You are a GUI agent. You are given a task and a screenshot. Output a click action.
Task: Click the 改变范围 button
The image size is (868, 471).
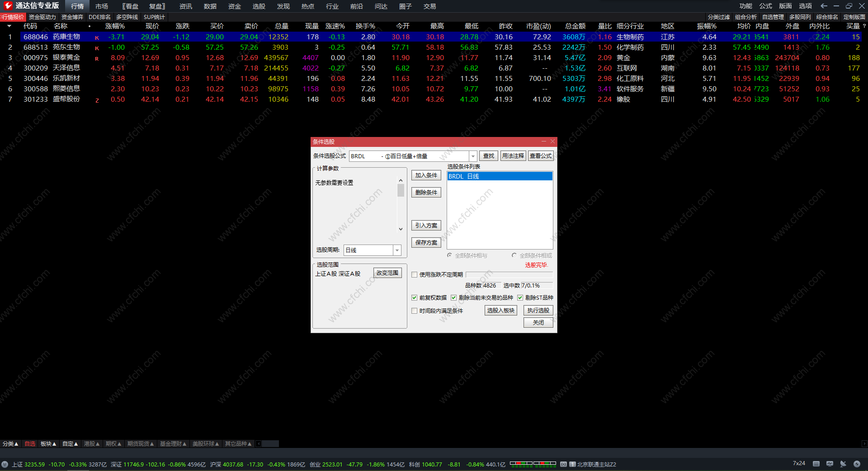387,273
